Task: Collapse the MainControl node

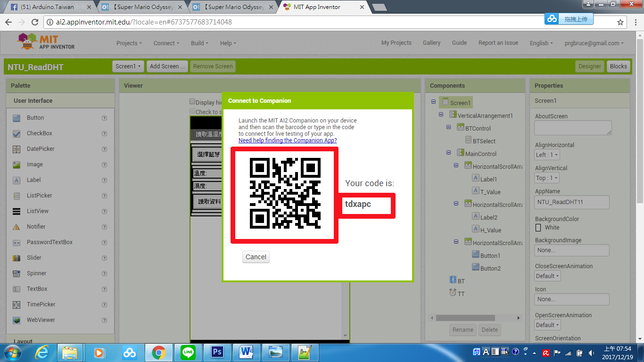Action: pyautogui.click(x=448, y=153)
